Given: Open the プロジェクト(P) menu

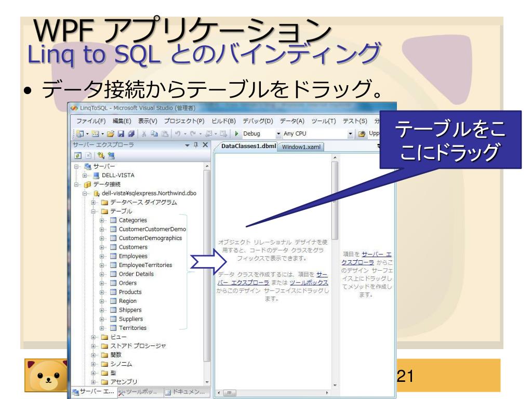Looking at the screenshot, I should point(184,121).
